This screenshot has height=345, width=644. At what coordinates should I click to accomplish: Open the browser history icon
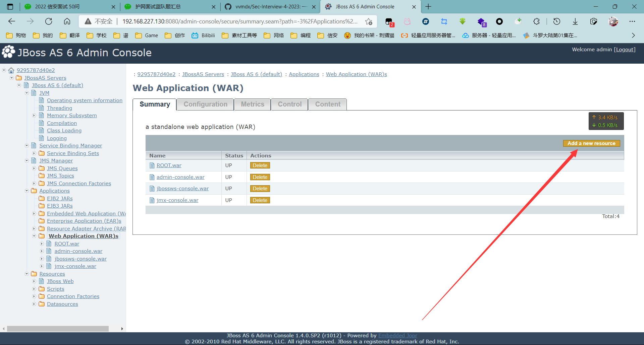point(557,21)
